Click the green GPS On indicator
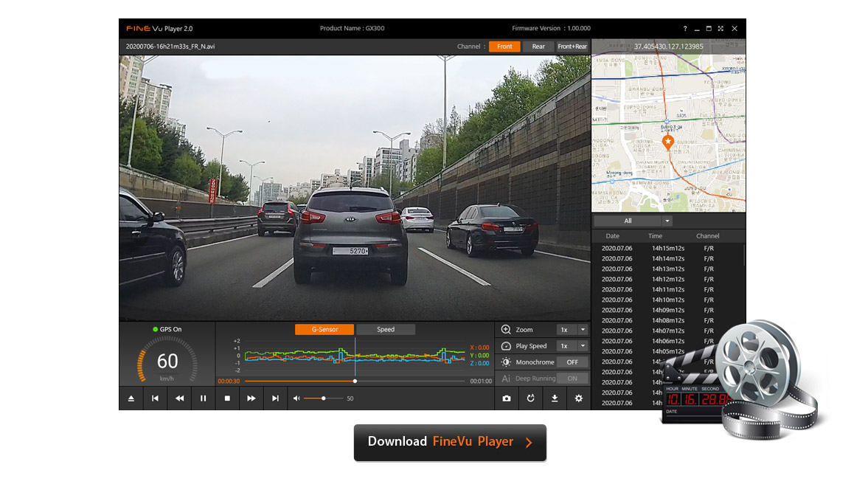This screenshot has width=868, height=487. pos(156,329)
